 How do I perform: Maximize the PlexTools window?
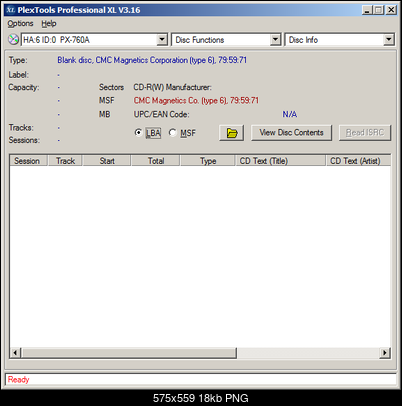[x=378, y=10]
